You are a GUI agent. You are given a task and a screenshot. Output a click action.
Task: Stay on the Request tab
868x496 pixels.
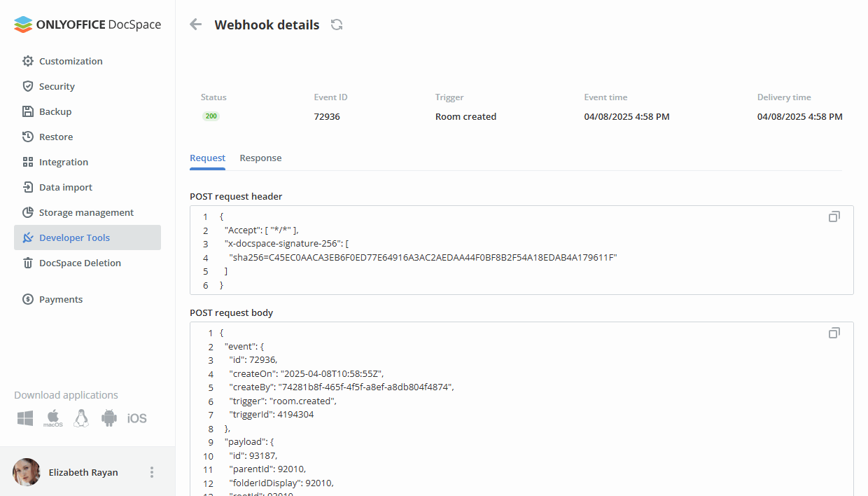[x=207, y=158]
